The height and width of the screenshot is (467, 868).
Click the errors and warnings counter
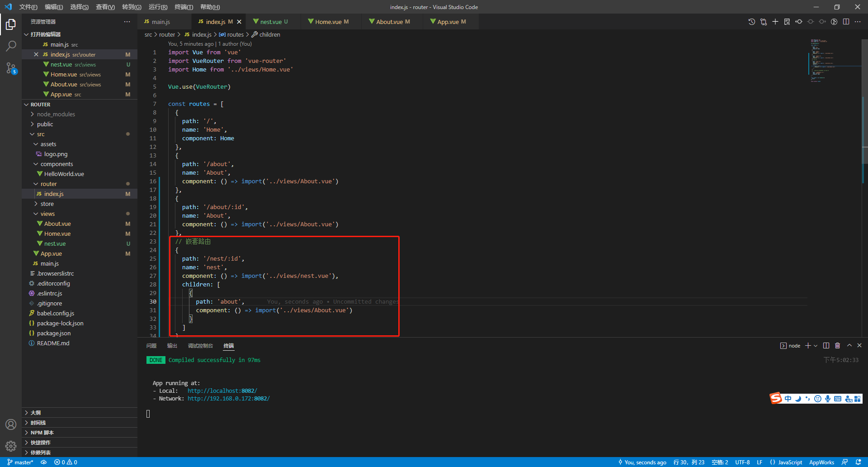click(66, 462)
